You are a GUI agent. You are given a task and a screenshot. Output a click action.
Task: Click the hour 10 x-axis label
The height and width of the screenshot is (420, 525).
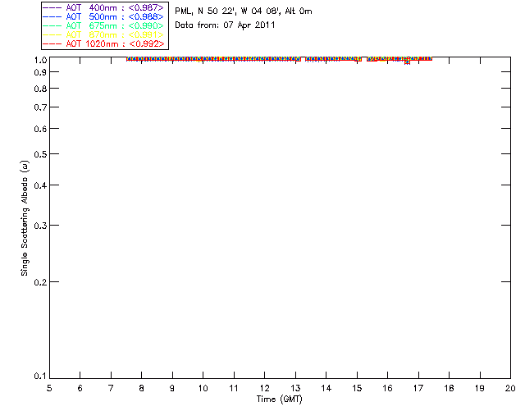203,388
